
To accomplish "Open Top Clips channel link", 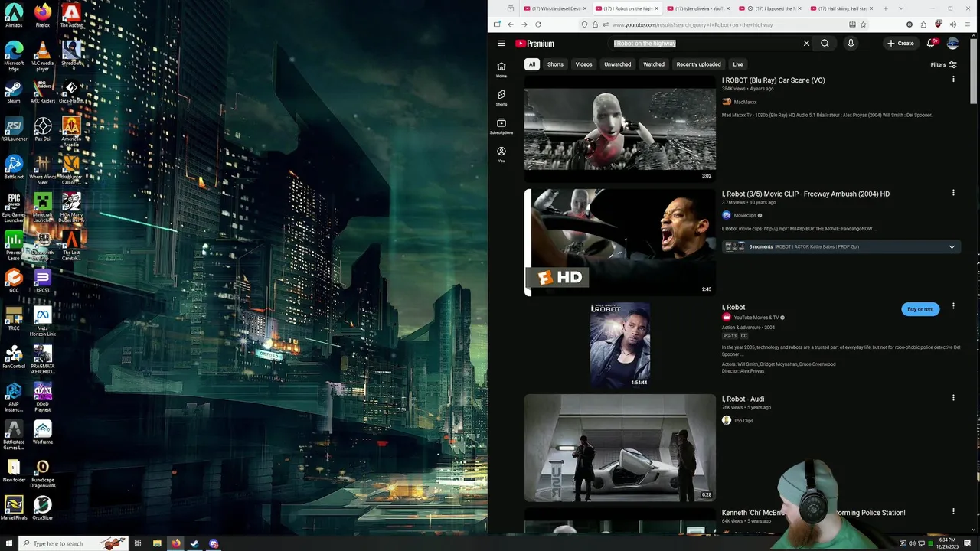I will click(743, 420).
